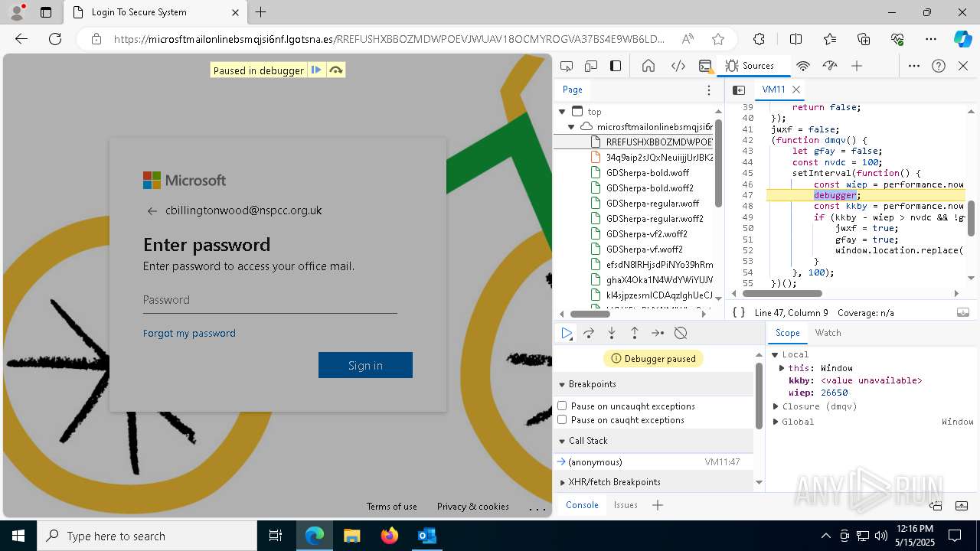The image size is (980, 551).
Task: Open the Network tool
Action: [803, 66]
